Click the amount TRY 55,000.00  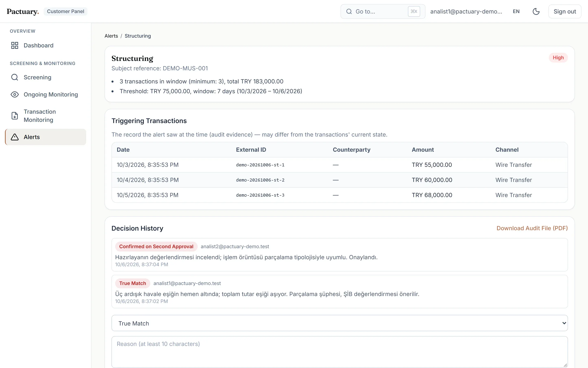click(432, 165)
